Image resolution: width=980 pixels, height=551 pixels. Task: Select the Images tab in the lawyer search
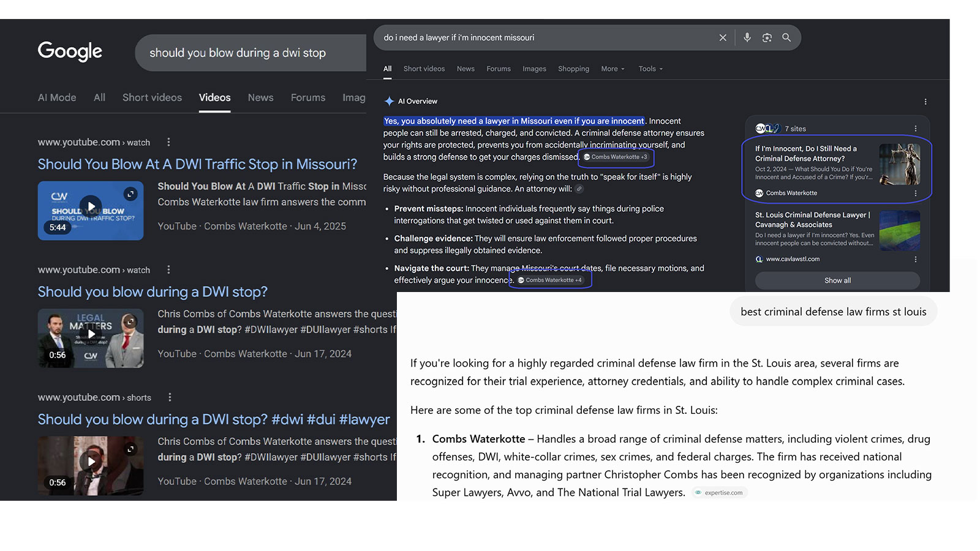534,69
